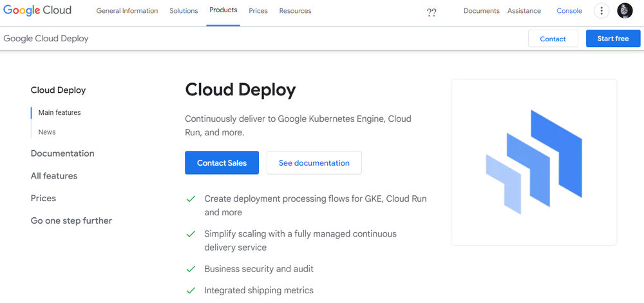644x303 pixels.
Task: Open the Resources menu
Action: click(x=296, y=11)
